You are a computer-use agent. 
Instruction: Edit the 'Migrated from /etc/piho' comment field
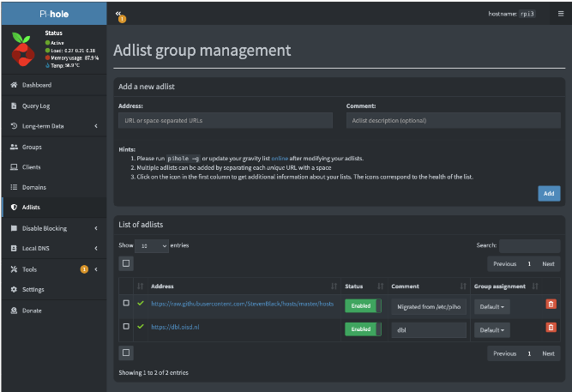[x=429, y=307]
